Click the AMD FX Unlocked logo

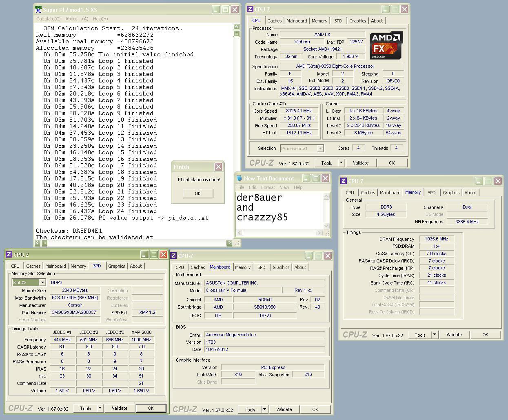[386, 45]
